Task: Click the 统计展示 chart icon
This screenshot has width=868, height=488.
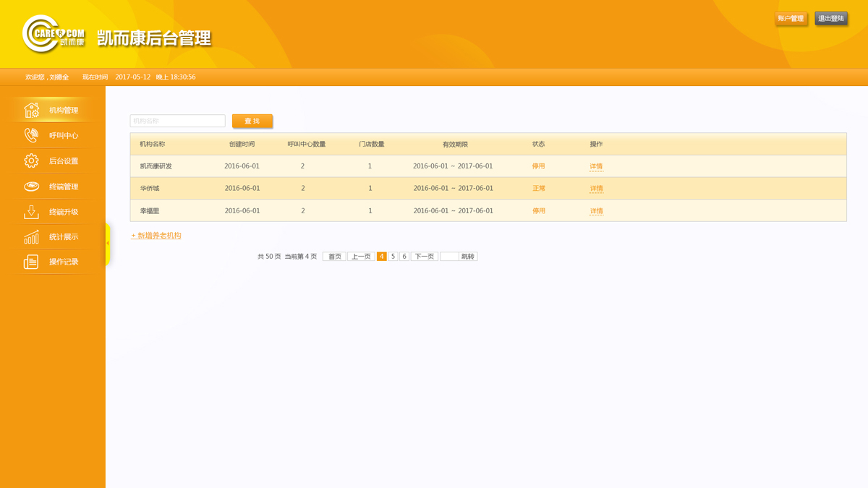Action: coord(31,236)
